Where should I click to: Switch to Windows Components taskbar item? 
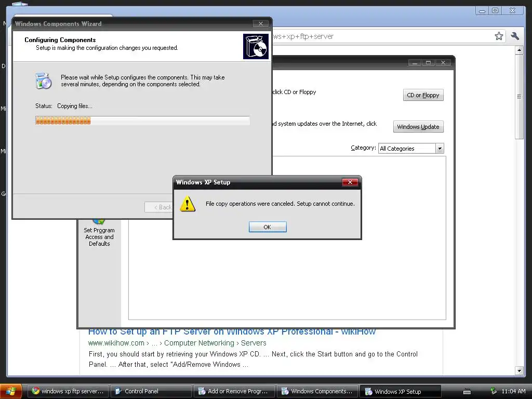click(317, 391)
